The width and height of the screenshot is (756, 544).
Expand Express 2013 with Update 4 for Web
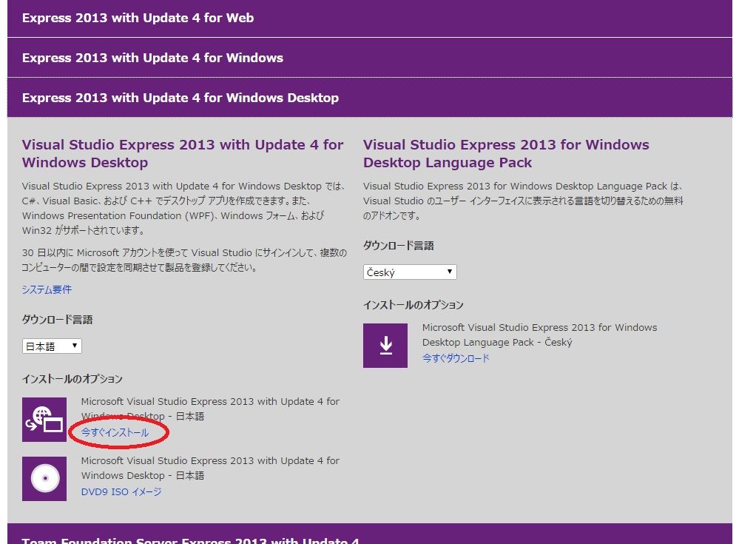point(370,19)
